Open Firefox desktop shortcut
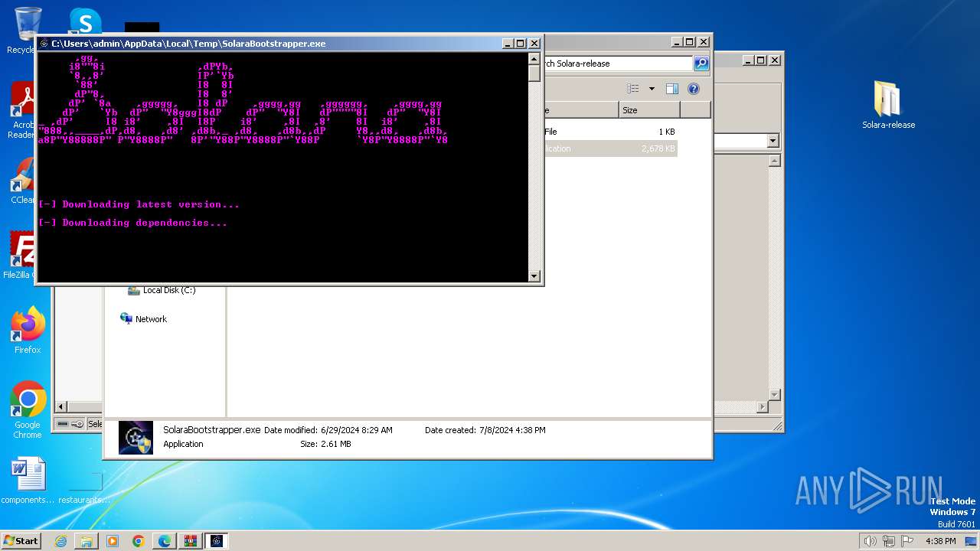Image resolution: width=980 pixels, height=551 pixels. tap(28, 331)
